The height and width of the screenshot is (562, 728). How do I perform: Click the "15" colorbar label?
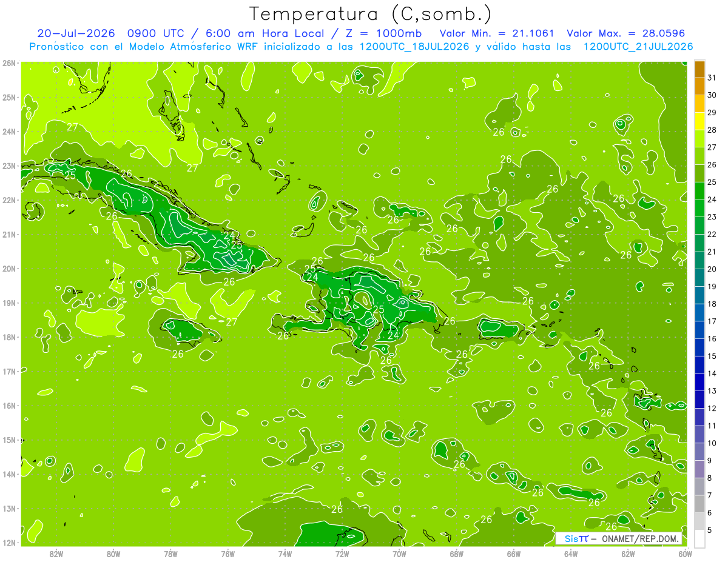click(712, 356)
